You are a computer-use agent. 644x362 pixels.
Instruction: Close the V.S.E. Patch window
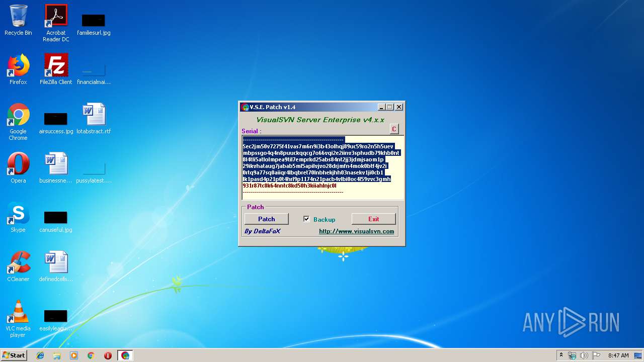pos(399,107)
